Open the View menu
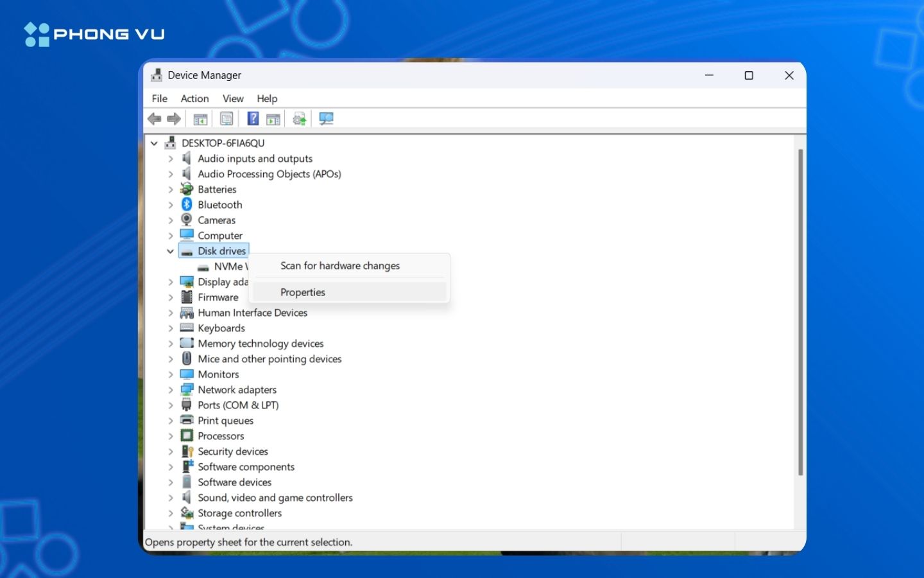This screenshot has width=924, height=578. coord(233,98)
